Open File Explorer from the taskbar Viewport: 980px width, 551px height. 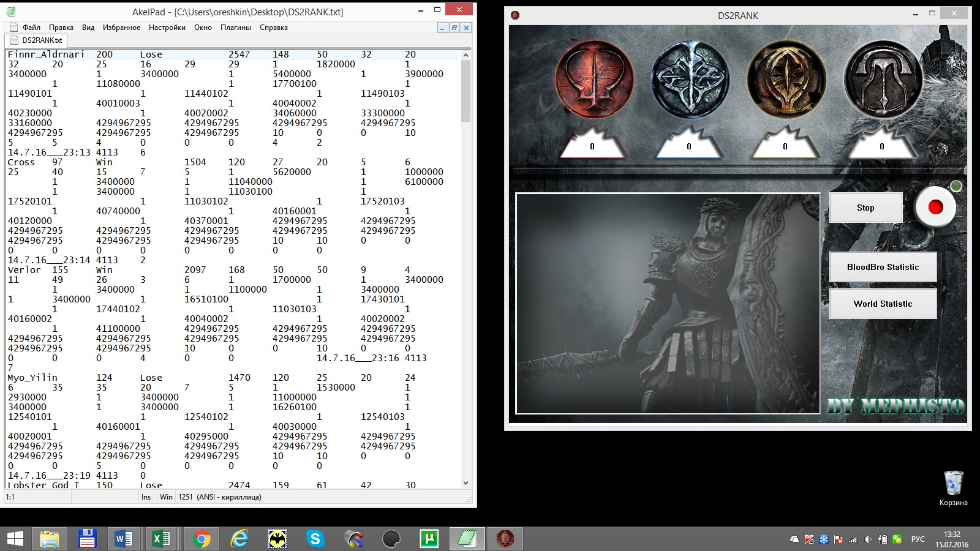tap(50, 539)
